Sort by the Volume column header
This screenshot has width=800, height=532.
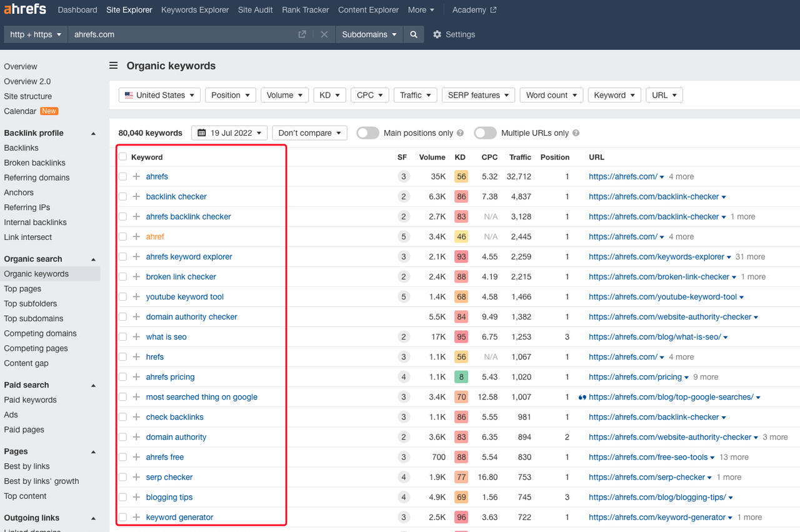(432, 157)
